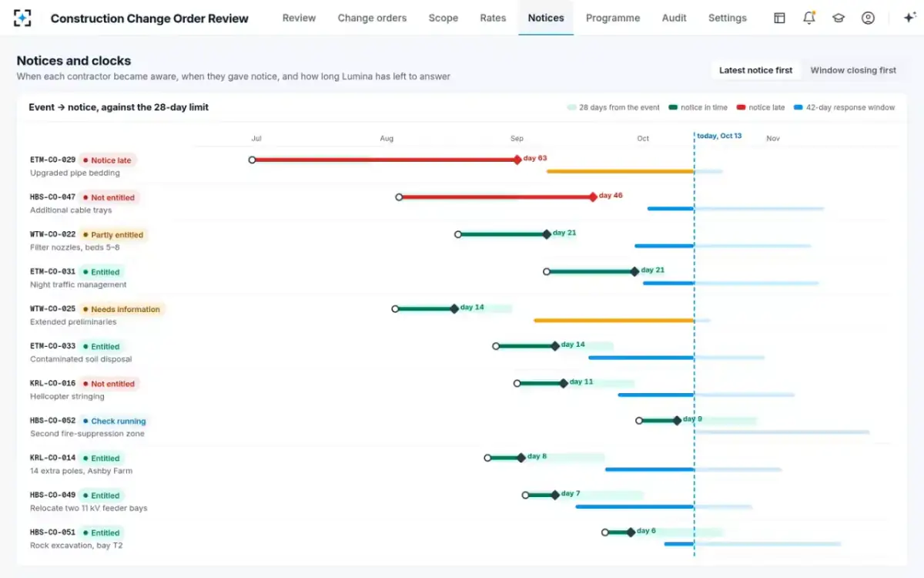Open the Settings tab
This screenshot has height=578, width=924.
[728, 18]
